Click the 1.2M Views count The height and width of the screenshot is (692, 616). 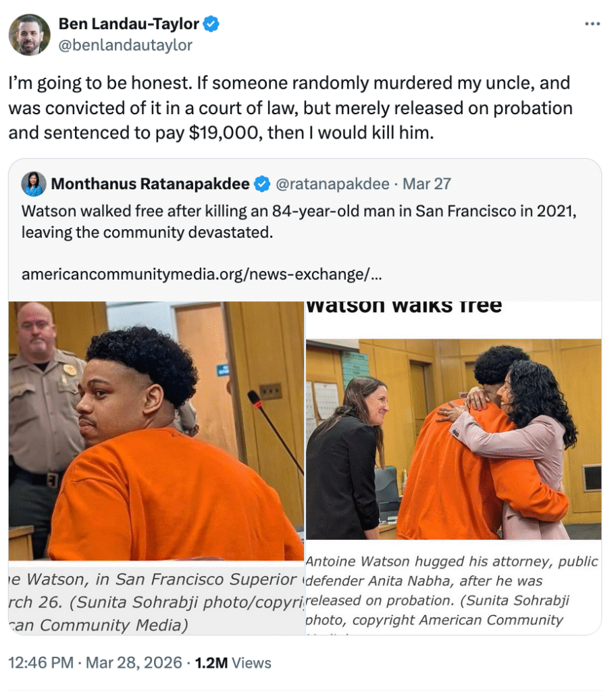click(233, 663)
